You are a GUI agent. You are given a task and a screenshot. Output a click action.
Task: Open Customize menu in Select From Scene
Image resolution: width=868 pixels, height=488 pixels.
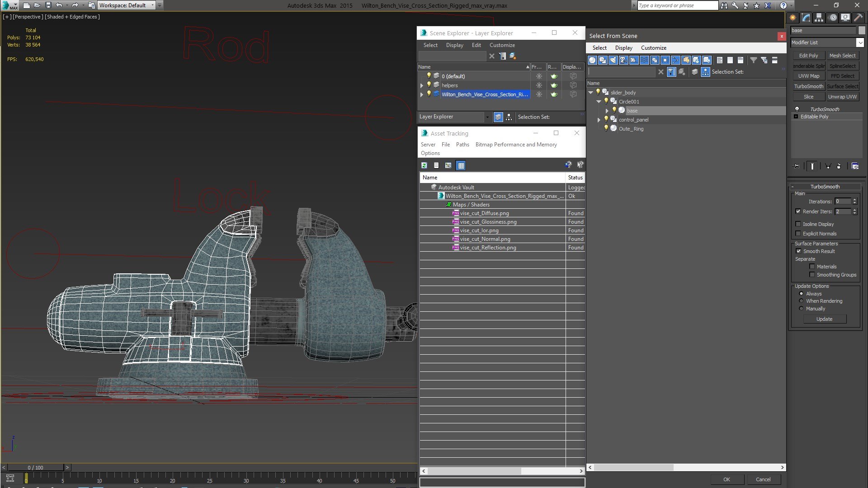click(x=653, y=48)
